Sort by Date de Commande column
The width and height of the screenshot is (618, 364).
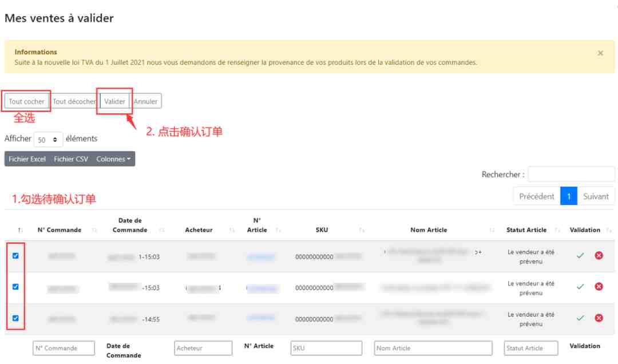tap(130, 225)
